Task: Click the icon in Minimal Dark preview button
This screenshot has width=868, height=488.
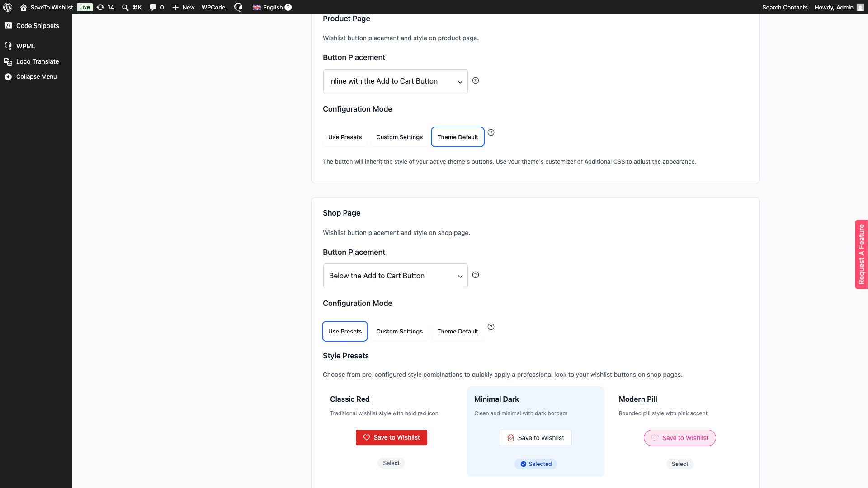Action: point(511,438)
